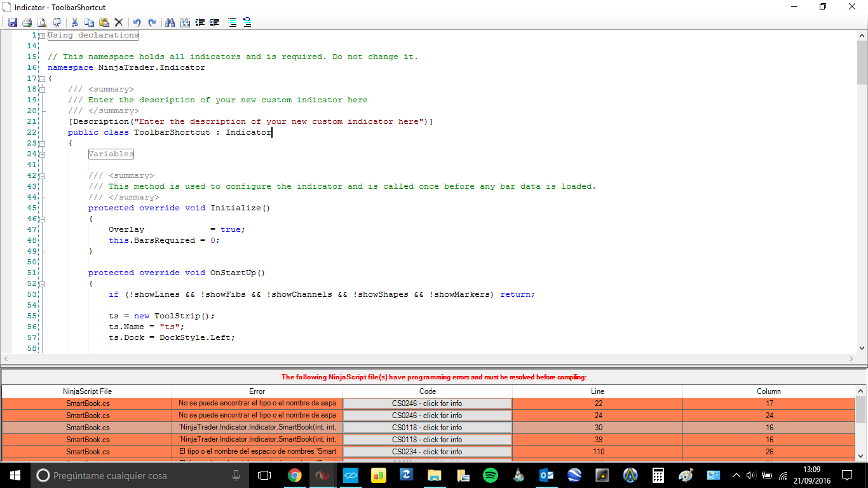
Task: Open Task View on the taskbar
Action: pos(264,475)
